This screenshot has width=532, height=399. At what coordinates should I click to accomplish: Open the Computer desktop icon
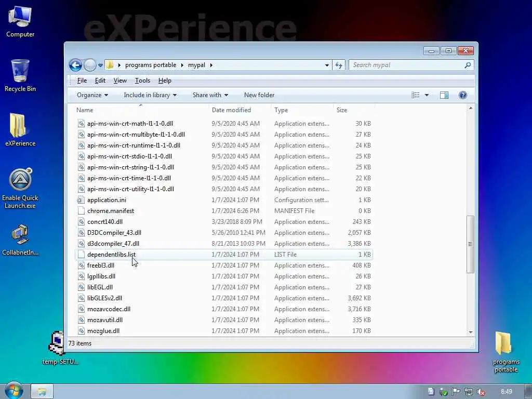tap(20, 22)
